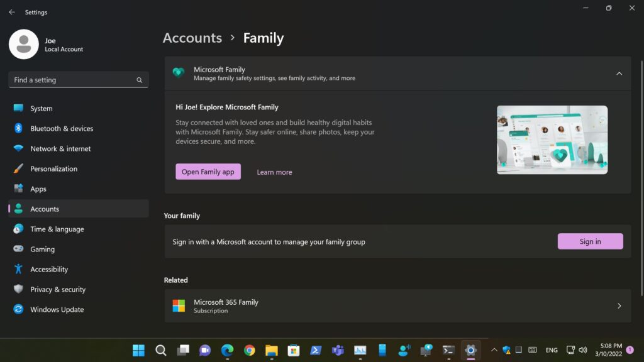Select the Windows Update sidebar icon

point(18,309)
